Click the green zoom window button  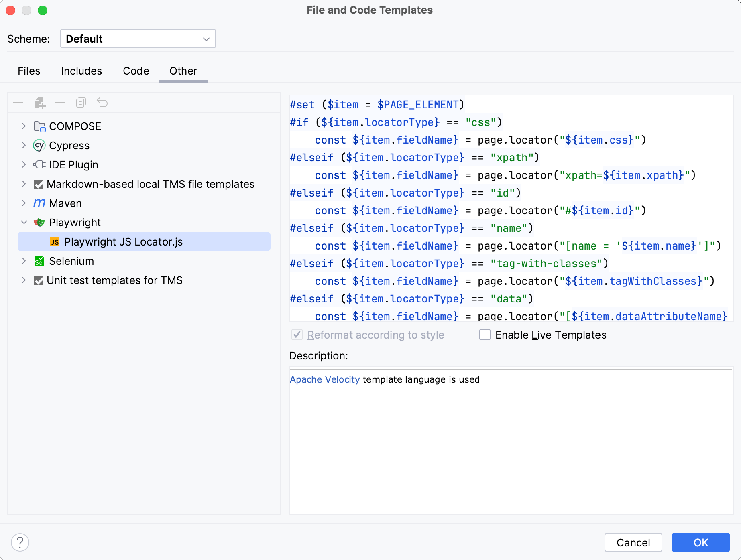[x=43, y=10]
